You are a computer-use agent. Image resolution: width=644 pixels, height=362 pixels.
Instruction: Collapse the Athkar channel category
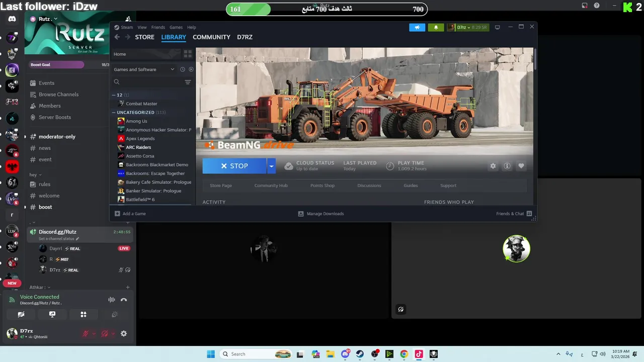[40, 288]
